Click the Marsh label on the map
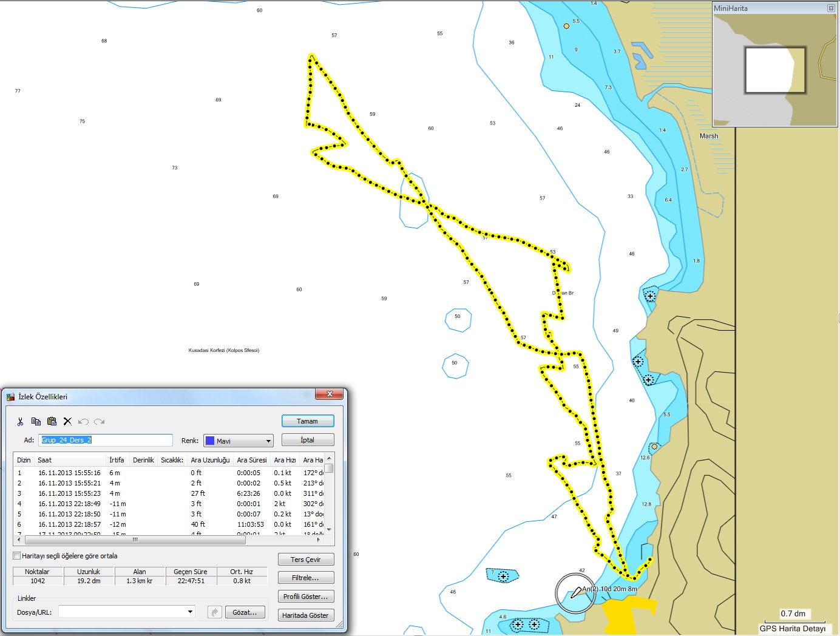This screenshot has width=840, height=636. coord(709,136)
